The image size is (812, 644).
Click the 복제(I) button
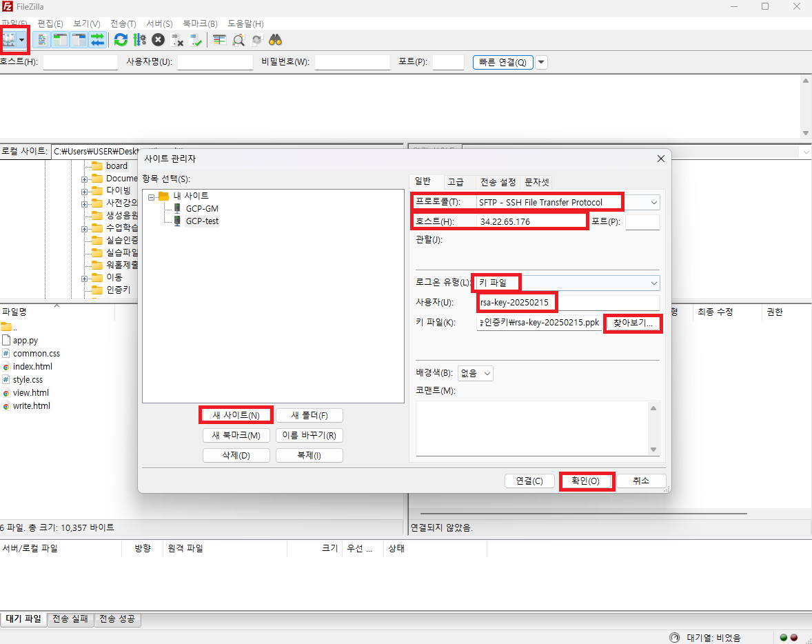coord(309,455)
